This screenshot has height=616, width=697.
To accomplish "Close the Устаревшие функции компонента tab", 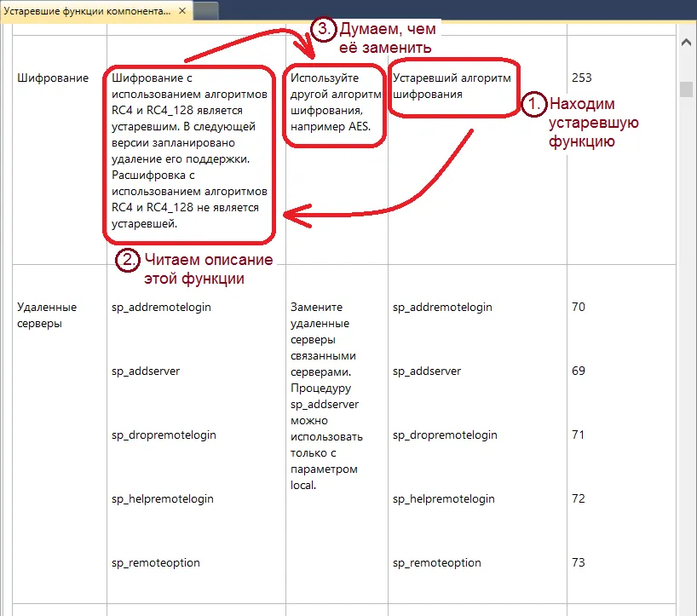I will [182, 12].
